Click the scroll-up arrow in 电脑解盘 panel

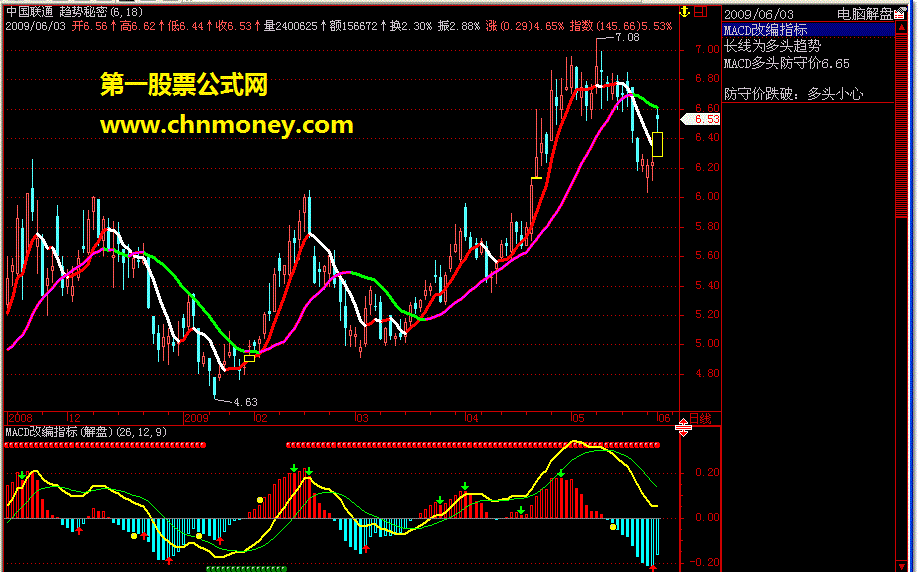(901, 28)
